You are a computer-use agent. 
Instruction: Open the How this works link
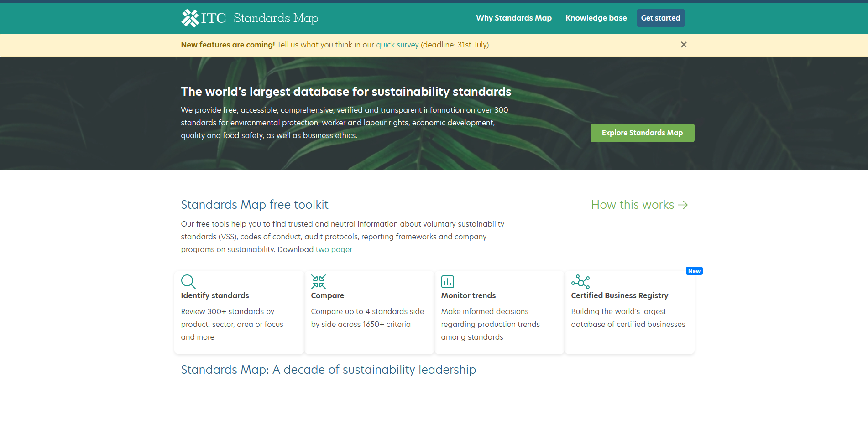coord(639,205)
